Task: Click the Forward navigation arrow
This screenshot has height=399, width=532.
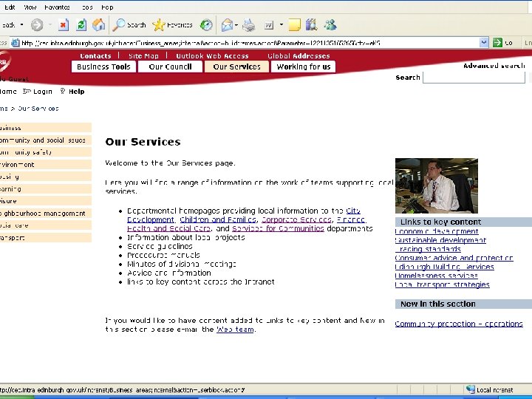Action: click(x=37, y=25)
